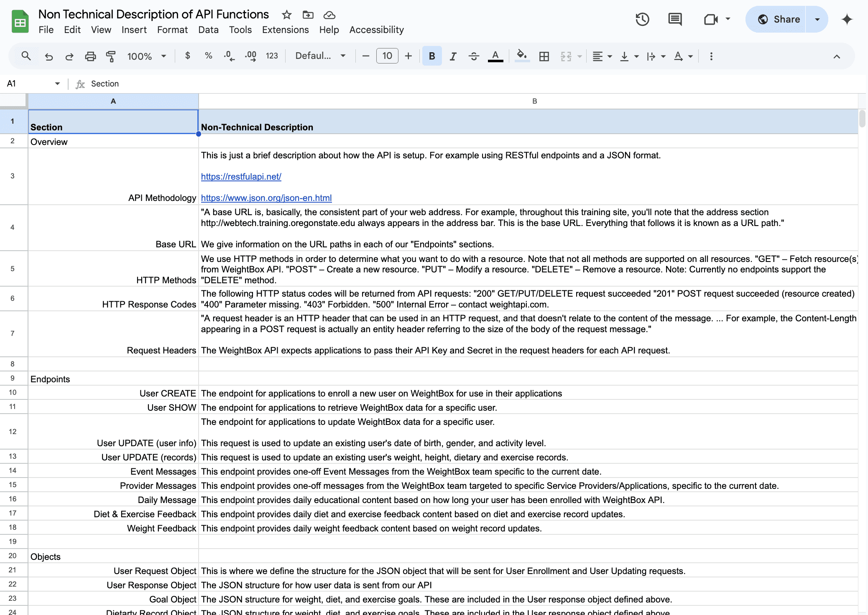
Task: Open the Tools menu
Action: coord(240,30)
